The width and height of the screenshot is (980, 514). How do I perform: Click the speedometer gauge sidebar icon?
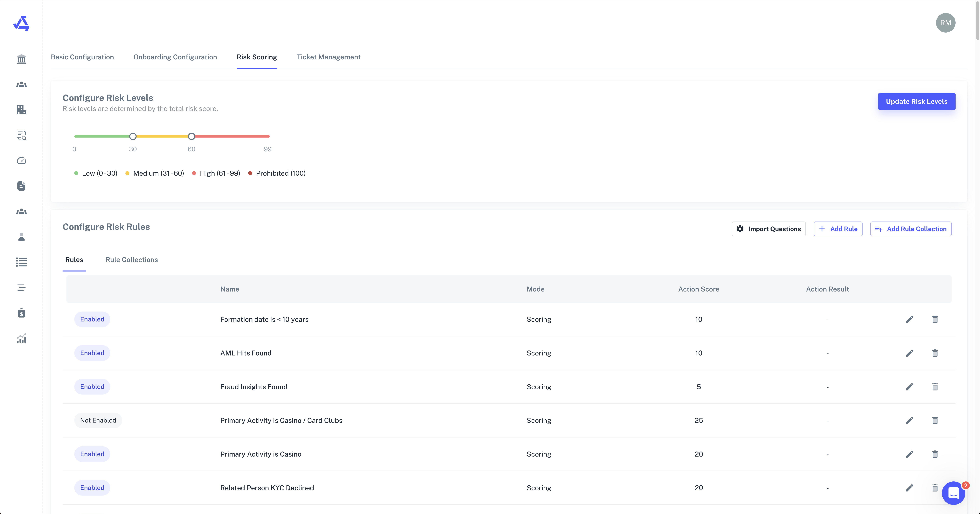click(x=21, y=160)
